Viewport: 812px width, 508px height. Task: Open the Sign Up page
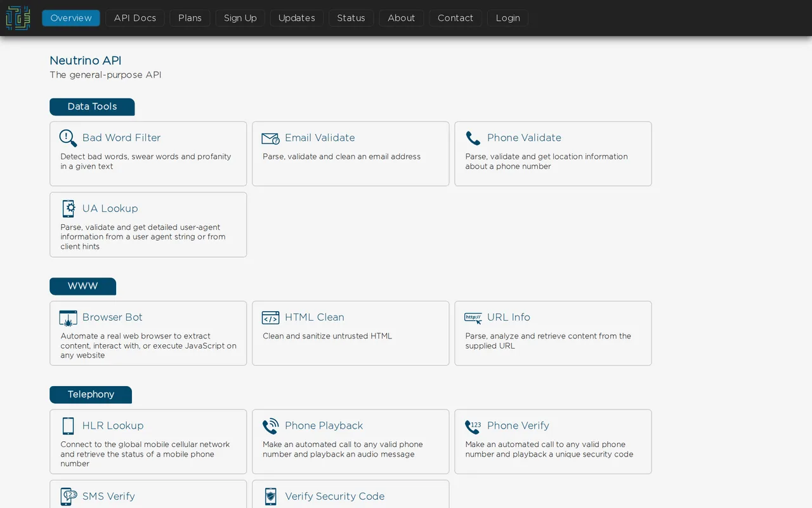(240, 18)
